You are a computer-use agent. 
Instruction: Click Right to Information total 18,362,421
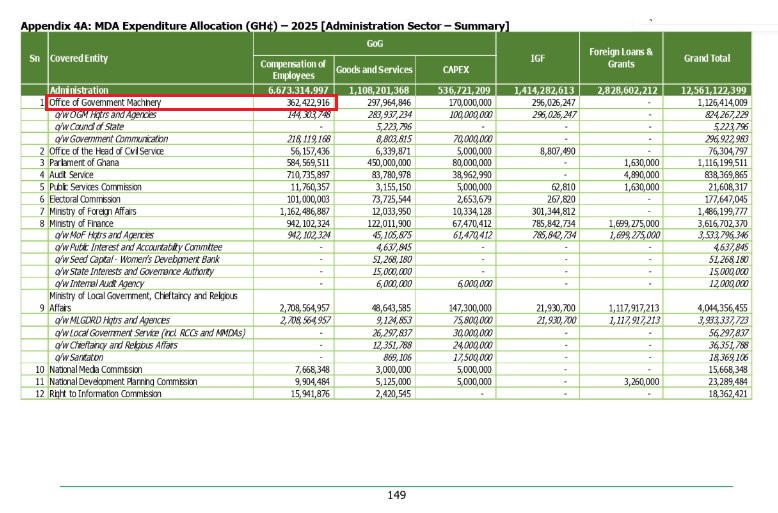point(728,394)
